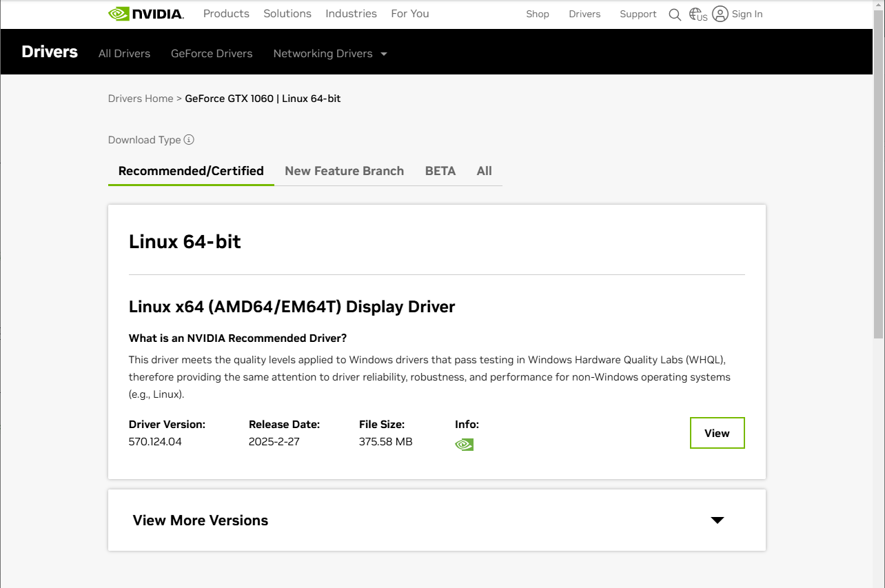Click the release date 2025-2-27
The image size is (885, 588).
coord(274,442)
